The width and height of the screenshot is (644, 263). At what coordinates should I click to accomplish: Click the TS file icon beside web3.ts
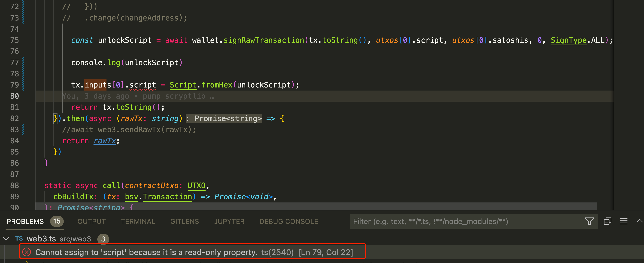19,239
